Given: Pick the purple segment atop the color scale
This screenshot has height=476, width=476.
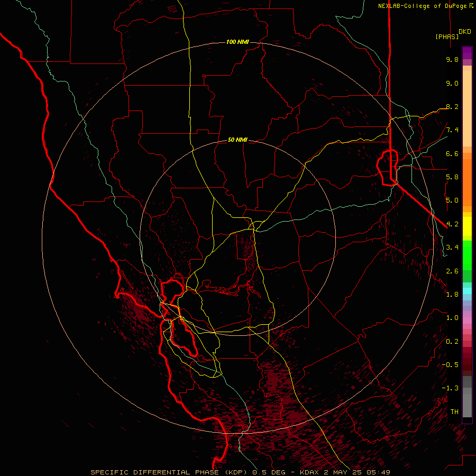Looking at the screenshot, I should [467, 53].
